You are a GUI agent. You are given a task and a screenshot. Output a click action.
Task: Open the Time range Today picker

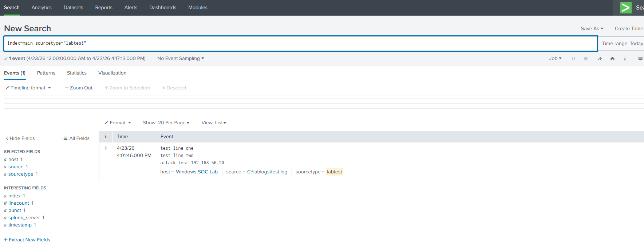tap(622, 44)
